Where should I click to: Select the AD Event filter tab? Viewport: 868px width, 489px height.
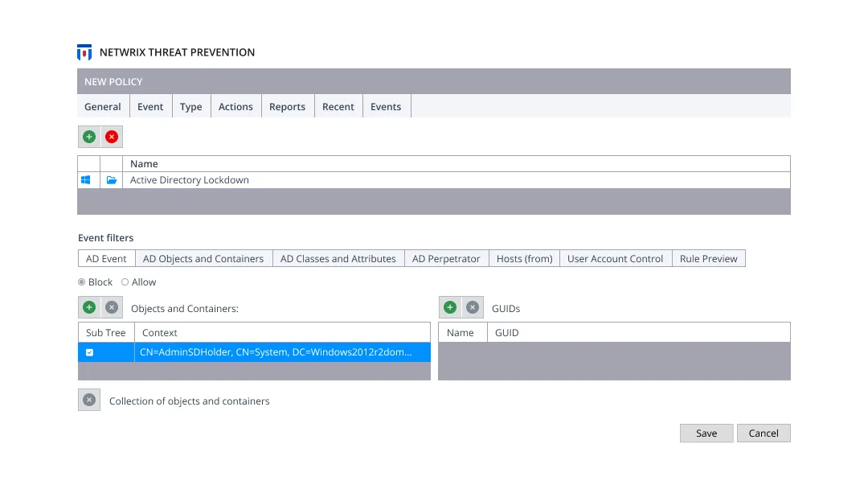106,259
